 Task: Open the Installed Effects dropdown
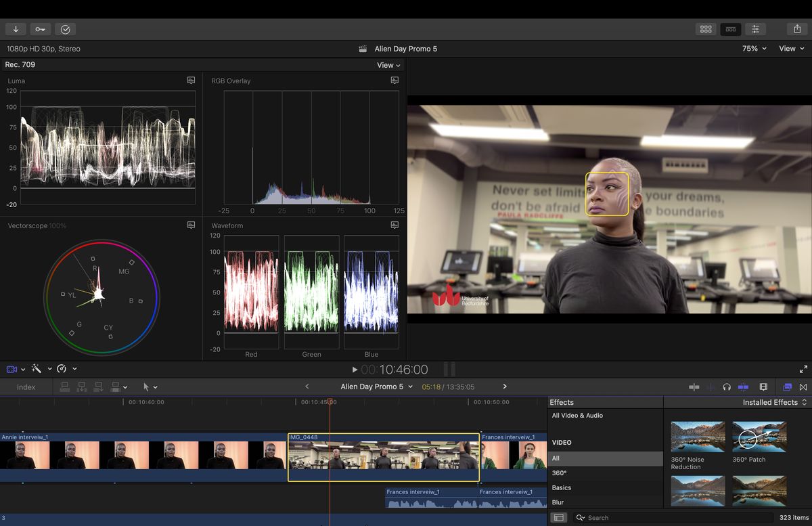(771, 402)
